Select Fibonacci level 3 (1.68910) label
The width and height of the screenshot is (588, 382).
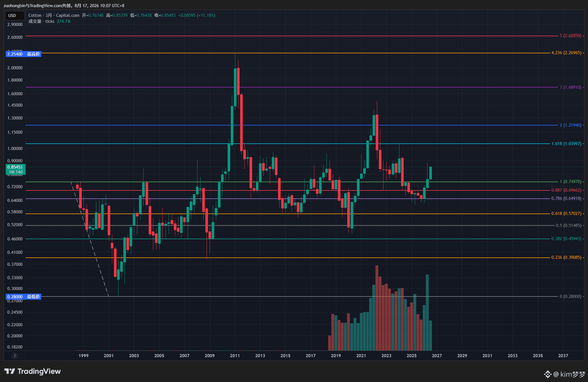570,87
